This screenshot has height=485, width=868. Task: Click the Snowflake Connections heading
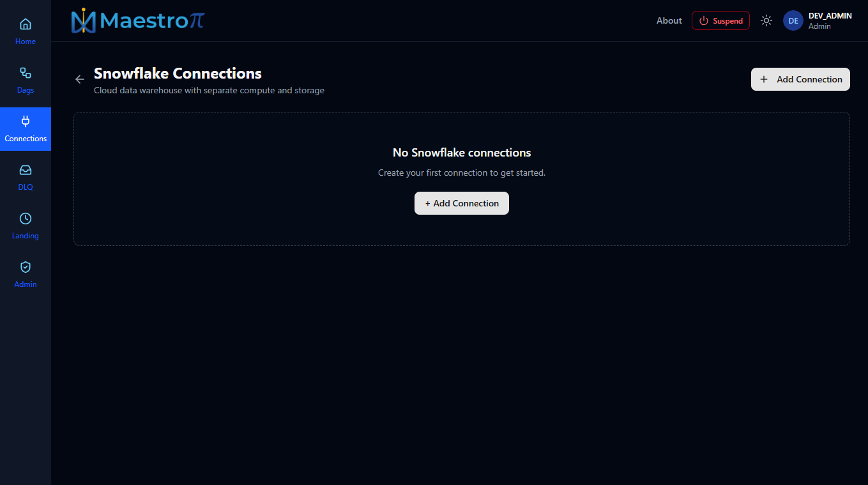tap(178, 73)
